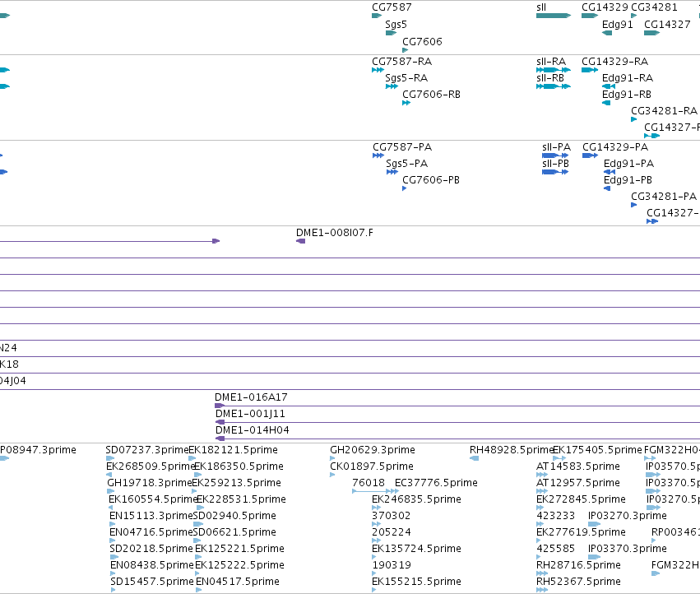
Task: Select EST EK125221.5prime
Action: click(239, 549)
